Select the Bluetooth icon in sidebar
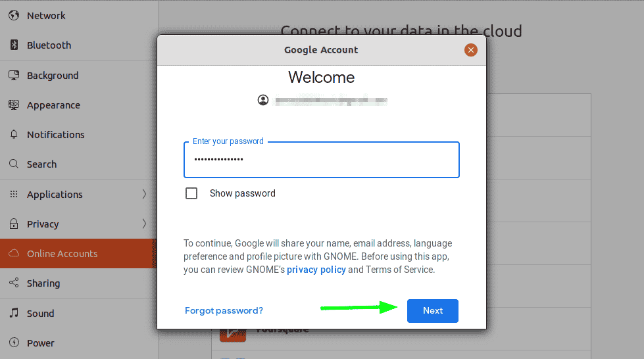This screenshot has width=644, height=359. (x=14, y=45)
